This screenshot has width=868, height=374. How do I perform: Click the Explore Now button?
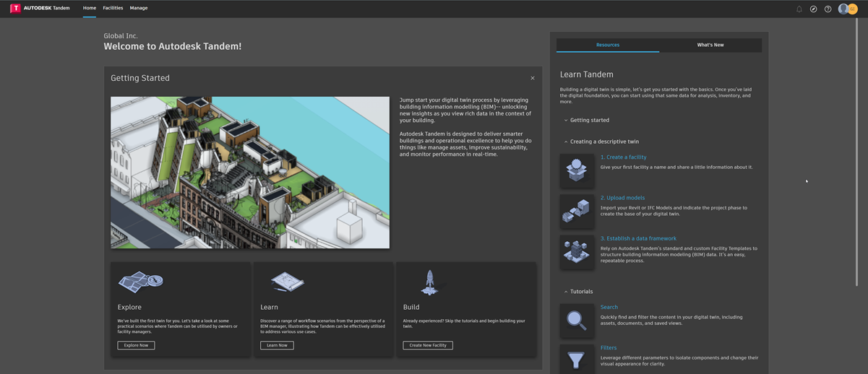[x=136, y=345]
